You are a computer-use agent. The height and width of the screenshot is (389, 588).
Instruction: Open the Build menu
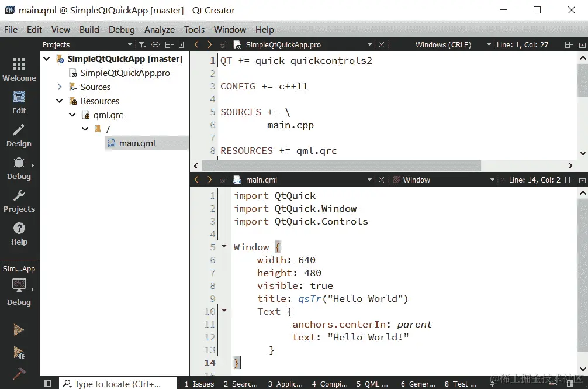point(89,30)
